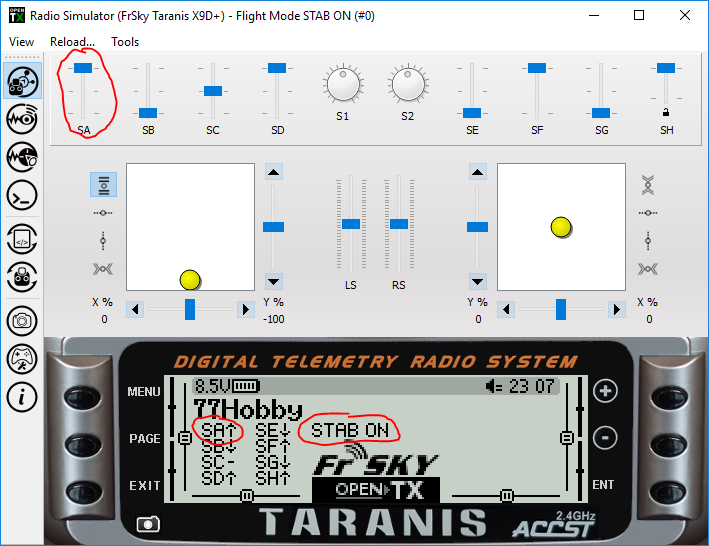Open the telemetry simulator icon in sidebar

point(22,157)
